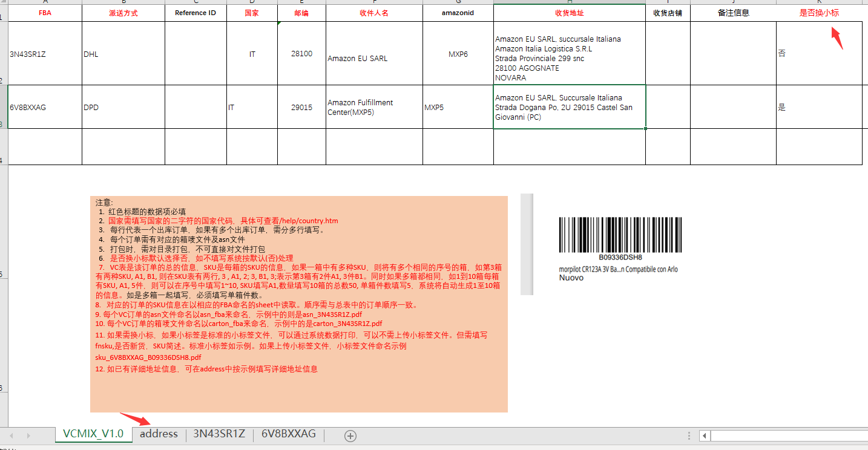This screenshot has height=450, width=868.
Task: Select the IT cell in the DPD row
Action: pyautogui.click(x=252, y=107)
